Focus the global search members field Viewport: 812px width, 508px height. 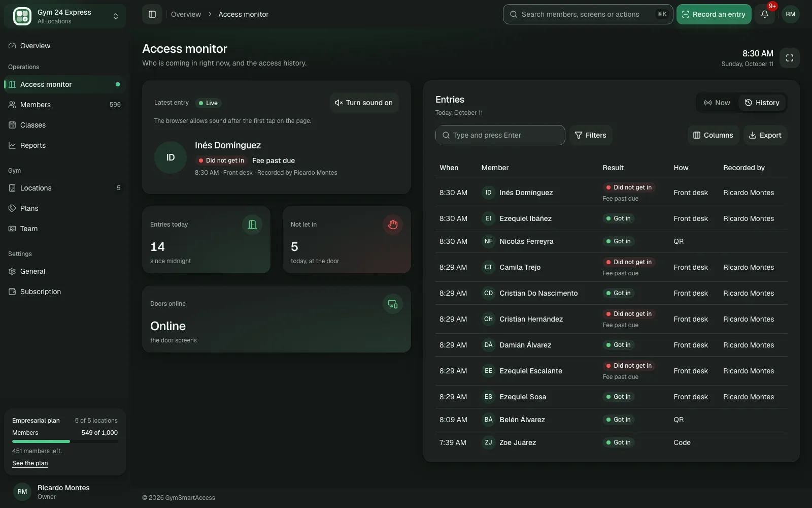[x=588, y=14]
